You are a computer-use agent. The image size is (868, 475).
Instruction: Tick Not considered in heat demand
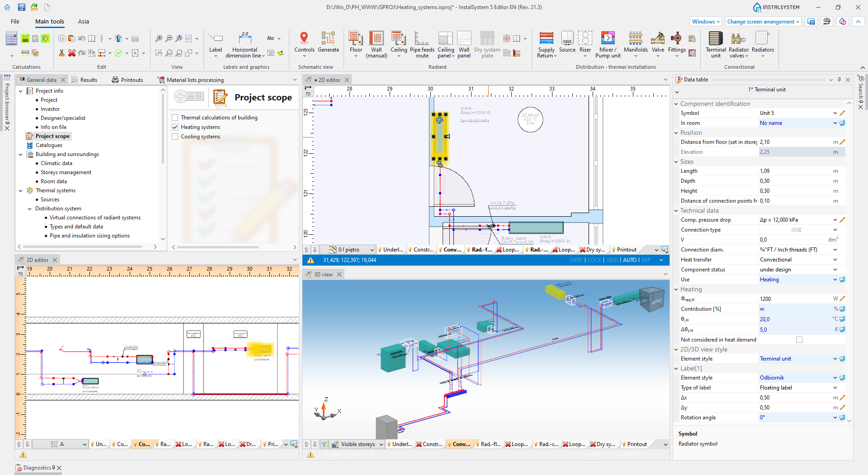point(799,340)
